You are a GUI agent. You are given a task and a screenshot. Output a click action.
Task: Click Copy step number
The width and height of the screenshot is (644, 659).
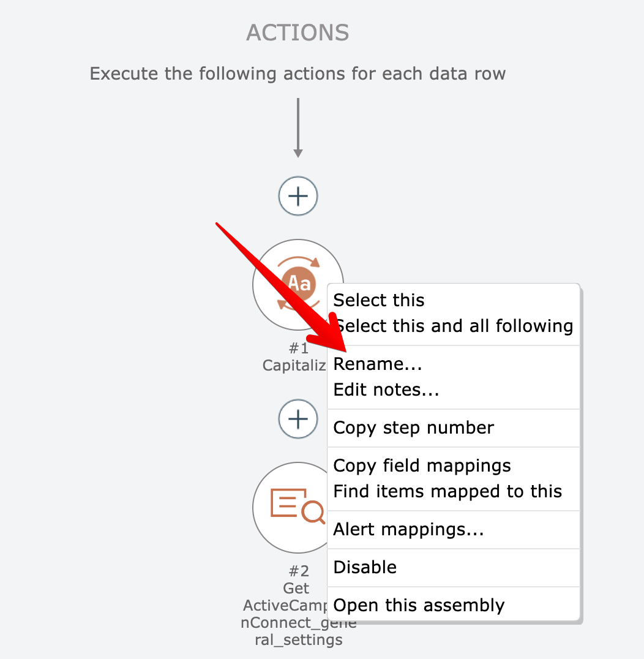(413, 427)
